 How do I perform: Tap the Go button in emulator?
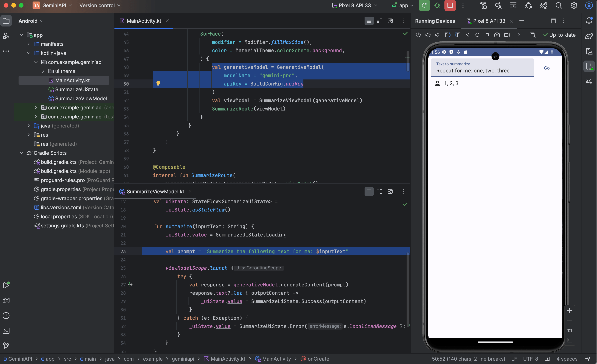(546, 68)
